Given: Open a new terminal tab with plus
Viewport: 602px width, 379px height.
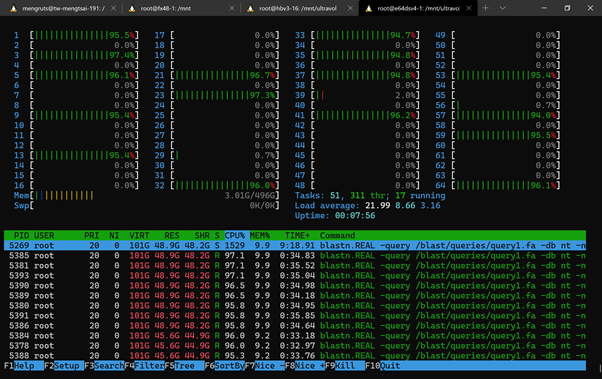Looking at the screenshot, I should tap(486, 8).
